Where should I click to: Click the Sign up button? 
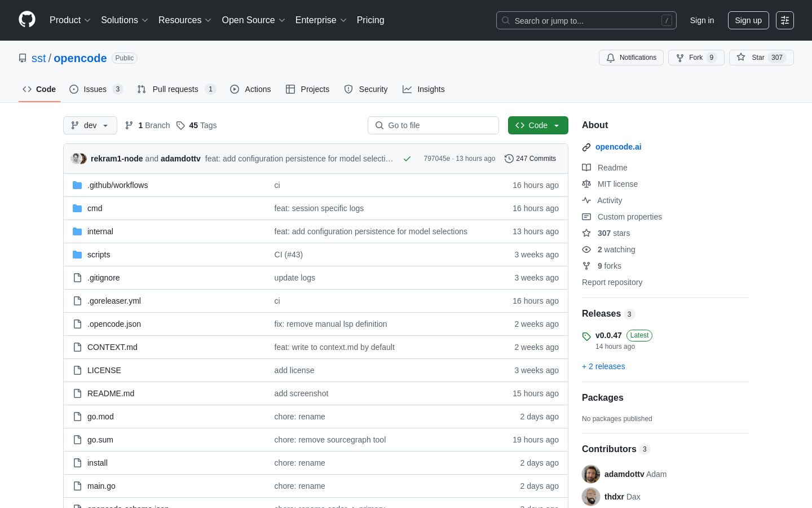(x=748, y=20)
